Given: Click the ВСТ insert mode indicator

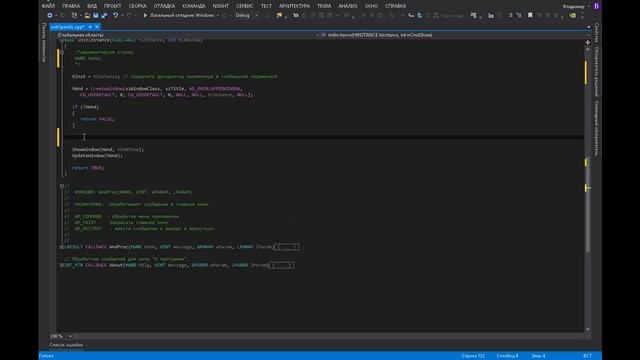Looking at the screenshot, I should [587, 356].
